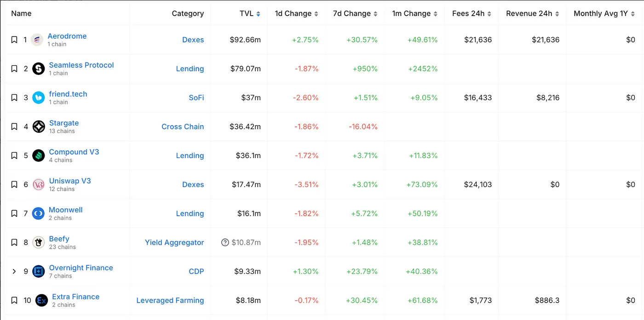Click the Uniswap V3 logo icon

[x=39, y=185]
